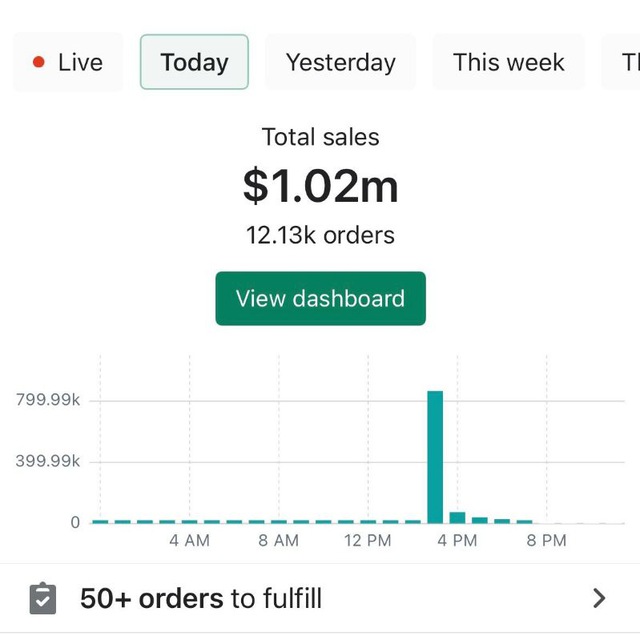Screen dimensions: 640x640
Task: Tap the 12.13k orders text
Action: pyautogui.click(x=320, y=236)
